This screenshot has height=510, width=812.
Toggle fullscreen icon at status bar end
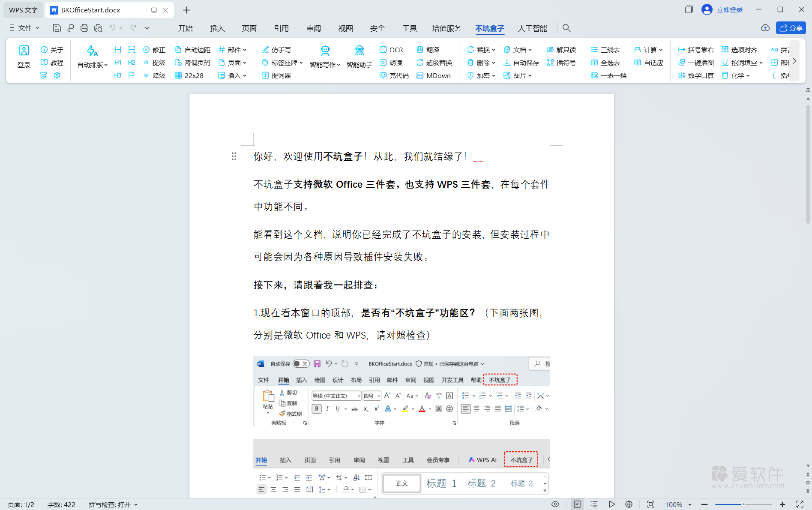coord(800,504)
